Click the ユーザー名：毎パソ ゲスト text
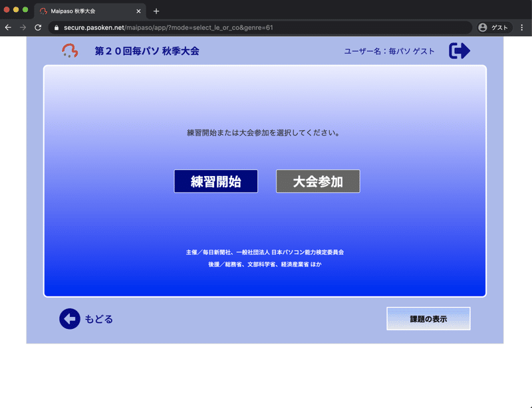The height and width of the screenshot is (408, 532). (x=389, y=51)
